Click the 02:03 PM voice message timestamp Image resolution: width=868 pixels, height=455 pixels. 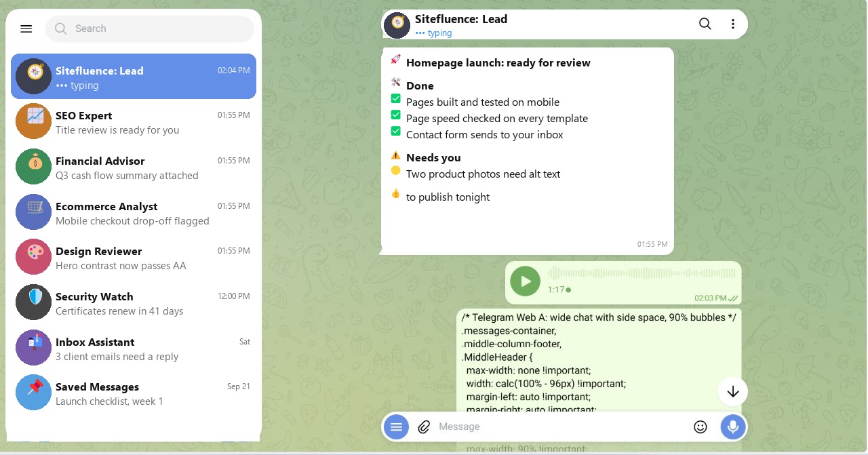[710, 298]
